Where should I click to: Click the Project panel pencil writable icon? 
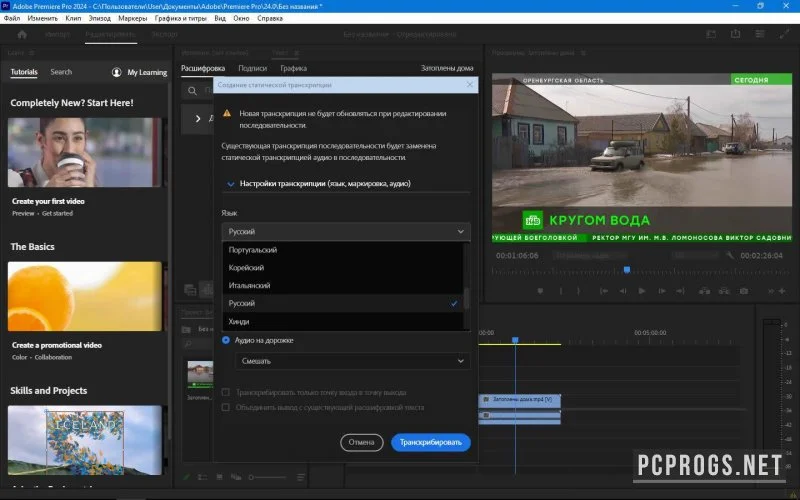tap(186, 477)
